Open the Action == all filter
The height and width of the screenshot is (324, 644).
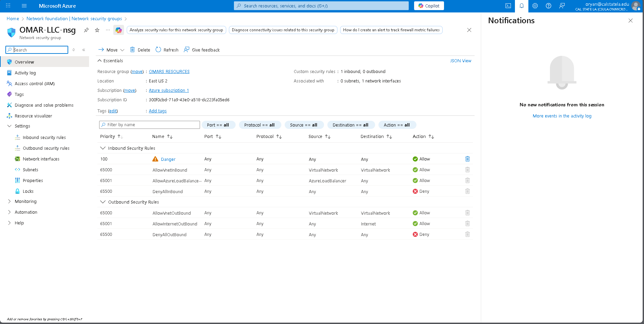(397, 125)
